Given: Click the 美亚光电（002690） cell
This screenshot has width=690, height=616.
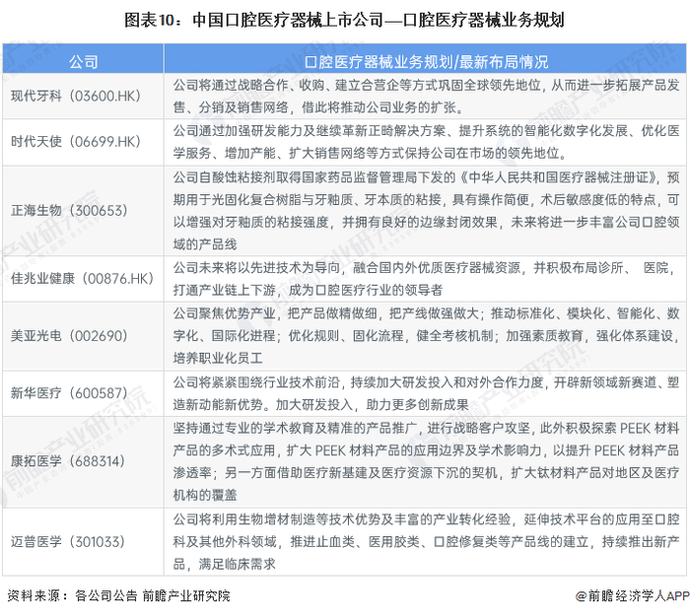Looking at the screenshot, I should click(83, 336).
